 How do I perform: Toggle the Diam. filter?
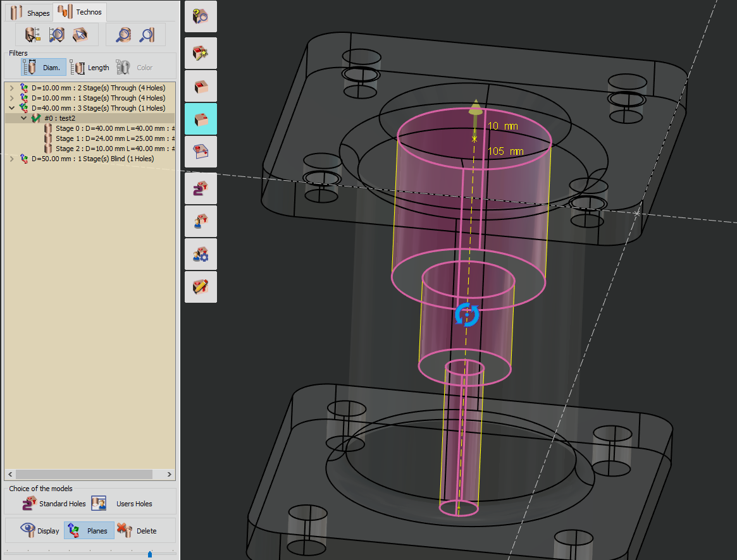(x=44, y=68)
